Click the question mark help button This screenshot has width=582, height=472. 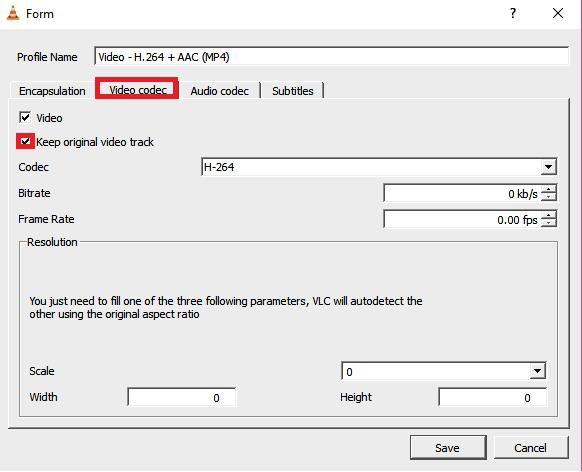(513, 13)
